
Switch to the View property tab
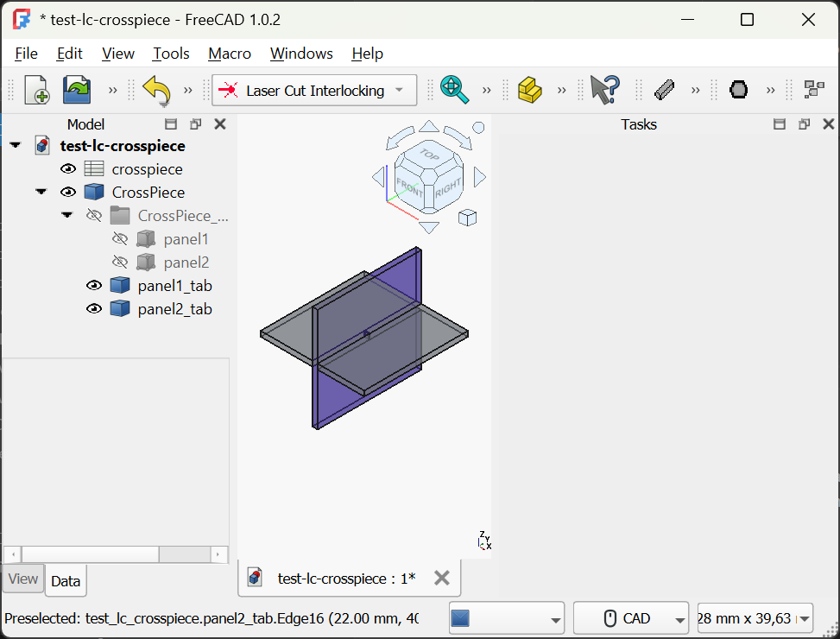pos(23,579)
